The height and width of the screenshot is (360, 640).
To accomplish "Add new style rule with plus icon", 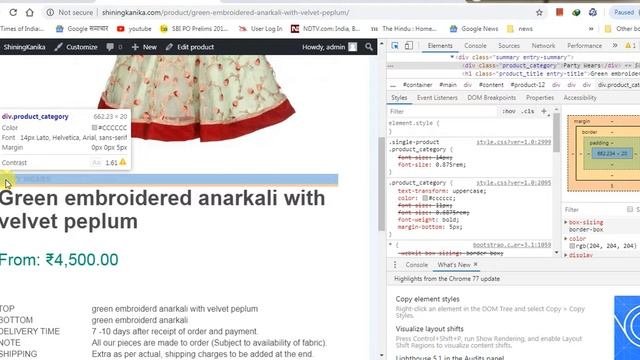I will [x=544, y=111].
